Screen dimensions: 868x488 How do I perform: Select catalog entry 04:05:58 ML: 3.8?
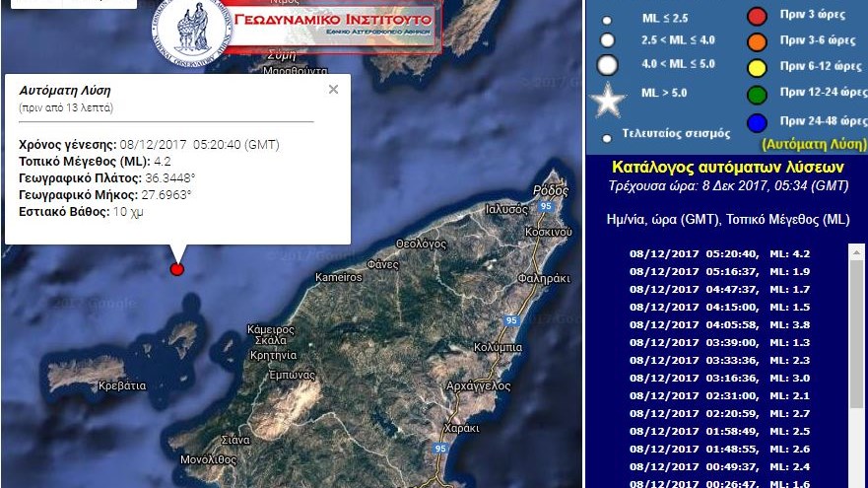[x=719, y=324]
